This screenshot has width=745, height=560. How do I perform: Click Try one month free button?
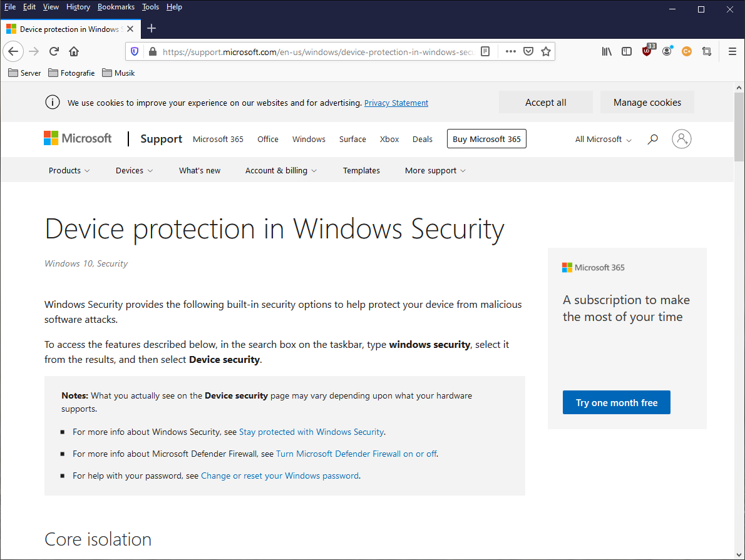click(x=617, y=402)
